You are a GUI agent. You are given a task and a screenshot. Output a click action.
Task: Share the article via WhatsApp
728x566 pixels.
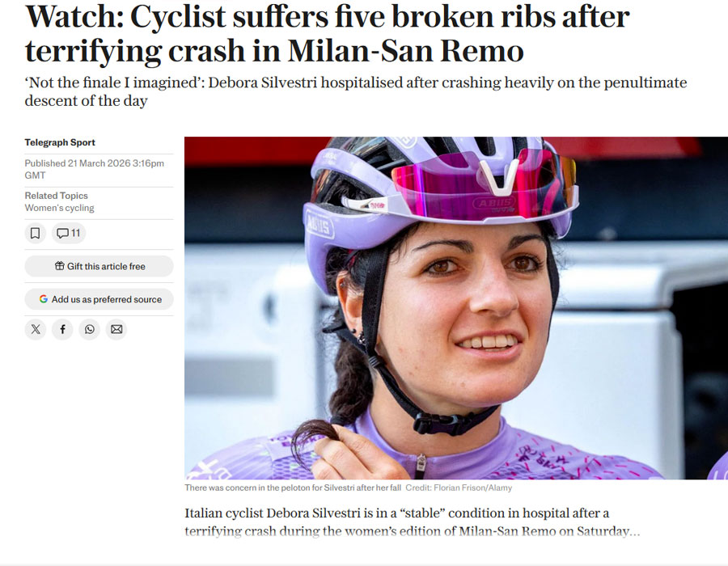(x=89, y=329)
